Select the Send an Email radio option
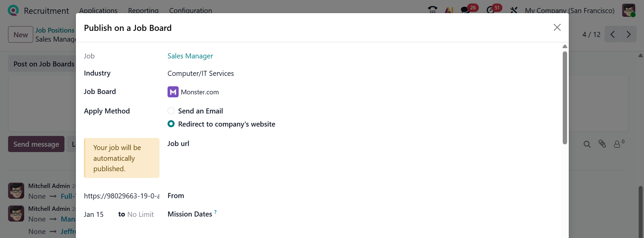Image resolution: width=644 pixels, height=238 pixels. (171, 111)
